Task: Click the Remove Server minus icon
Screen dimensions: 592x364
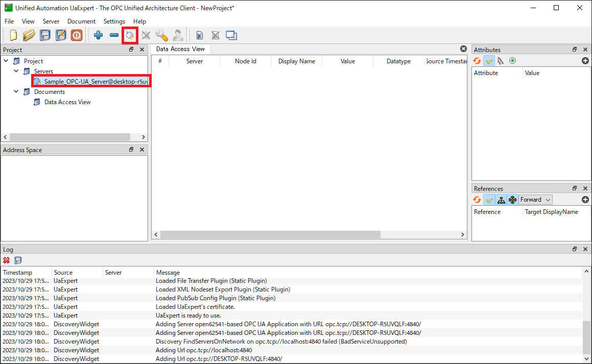Action: [114, 35]
